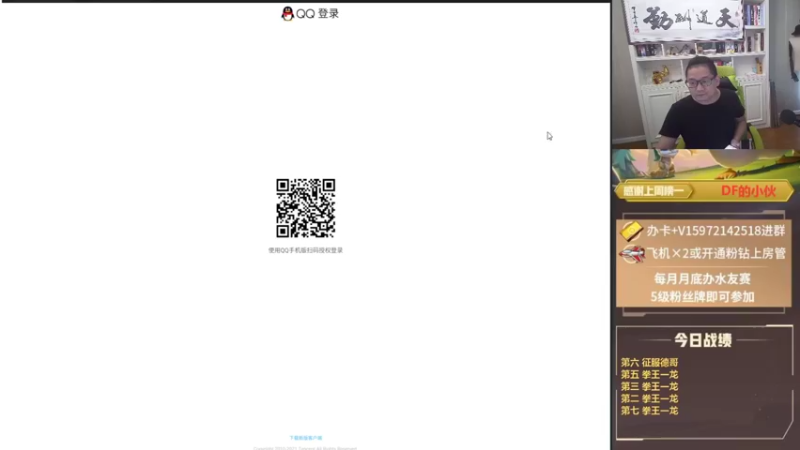Click the airplane icon beside 飞机×2
The width and height of the screenshot is (800, 450).
point(632,254)
